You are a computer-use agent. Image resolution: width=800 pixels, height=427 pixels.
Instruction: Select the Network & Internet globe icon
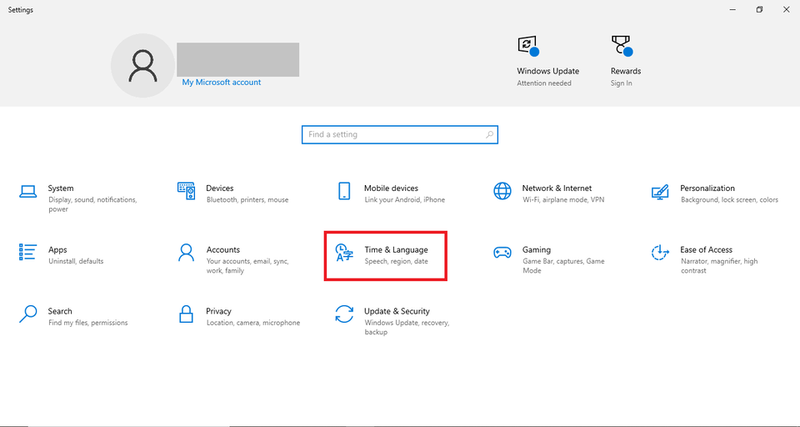502,192
